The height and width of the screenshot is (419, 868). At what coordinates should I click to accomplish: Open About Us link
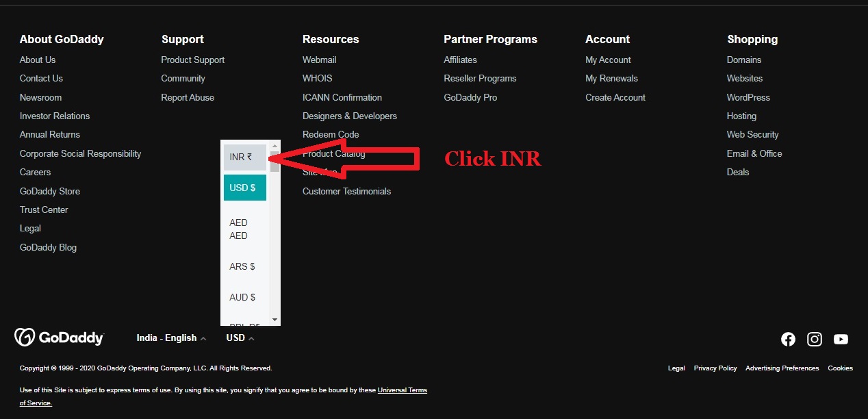pyautogui.click(x=38, y=60)
